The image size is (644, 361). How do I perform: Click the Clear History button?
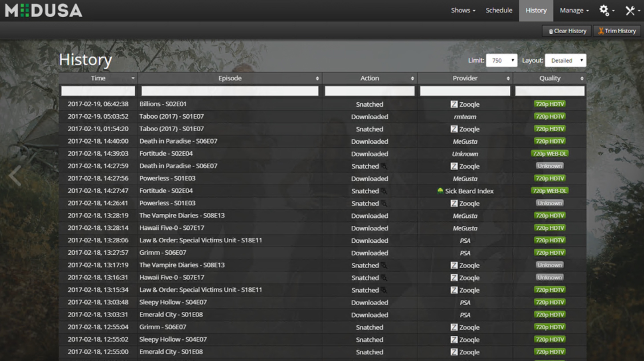point(567,31)
